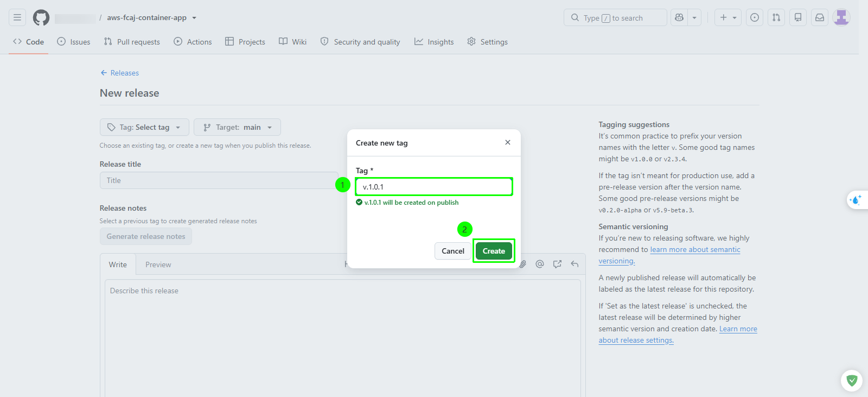Click the Release title input field
This screenshot has width=868, height=397.
tap(219, 180)
